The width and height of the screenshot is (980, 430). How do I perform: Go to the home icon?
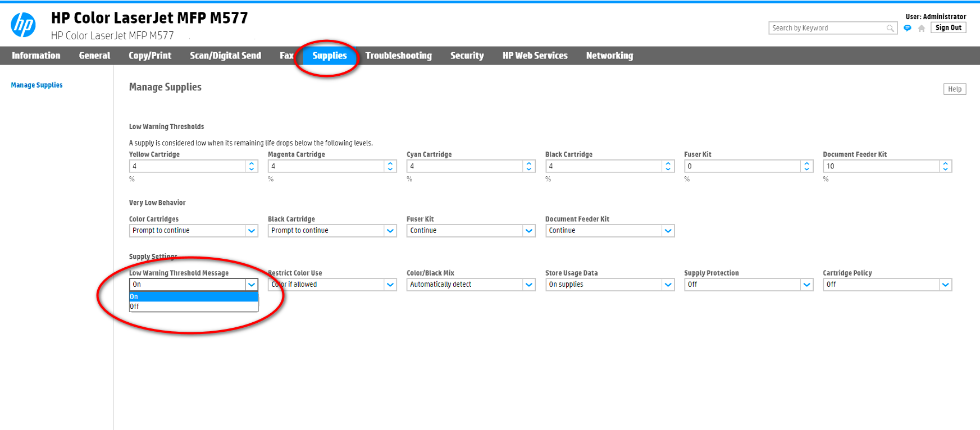pos(922,28)
